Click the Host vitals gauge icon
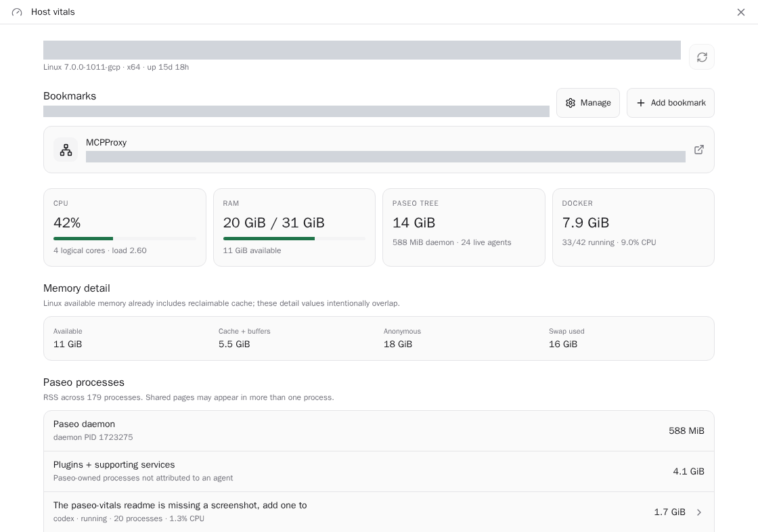This screenshot has height=532, width=758. [x=17, y=12]
